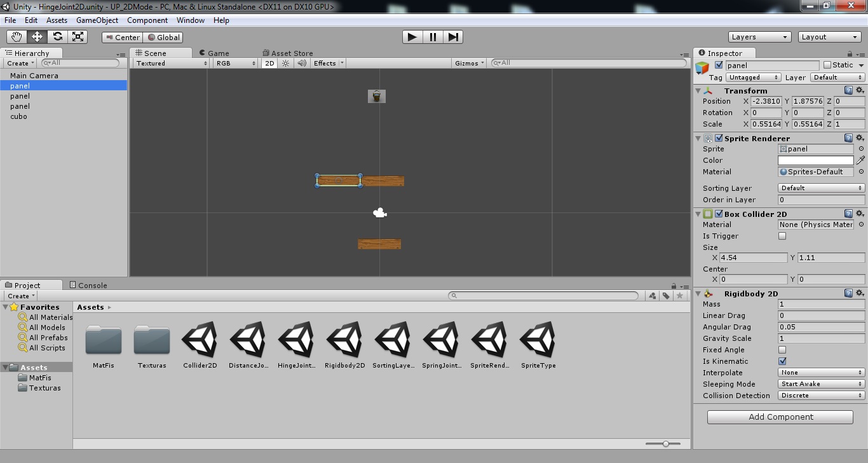Open the Transform component gear menu
Screen dimensions: 868x463
coord(860,90)
